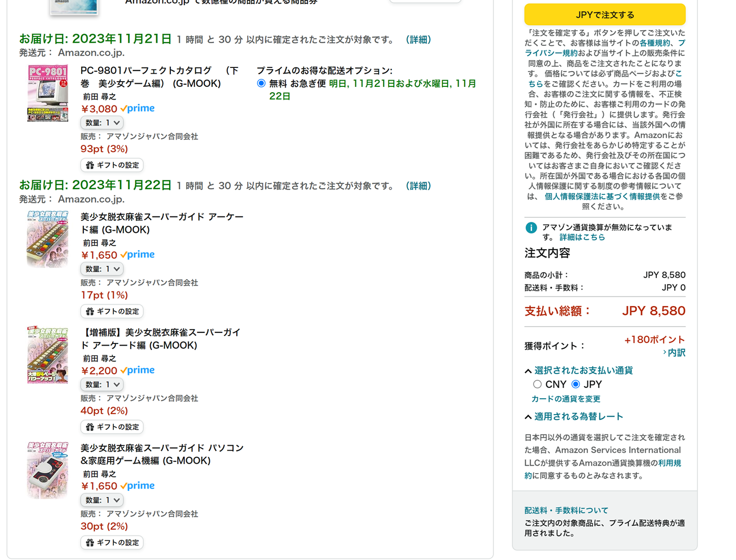Image resolution: width=736 pixels, height=560 pixels.
Task: Select CNY as the payment currency
Action: (537, 385)
